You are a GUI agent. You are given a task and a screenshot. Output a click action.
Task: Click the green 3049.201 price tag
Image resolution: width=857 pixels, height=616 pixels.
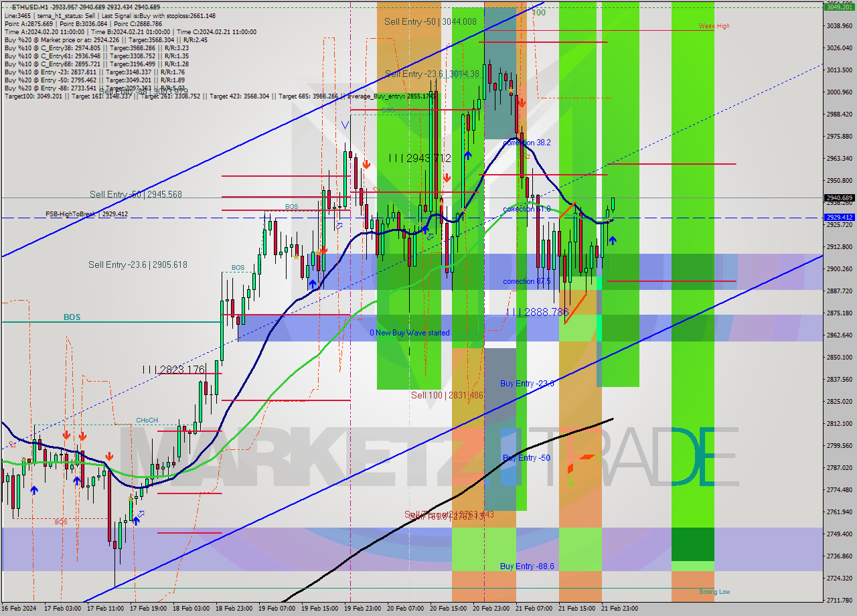click(x=840, y=7)
